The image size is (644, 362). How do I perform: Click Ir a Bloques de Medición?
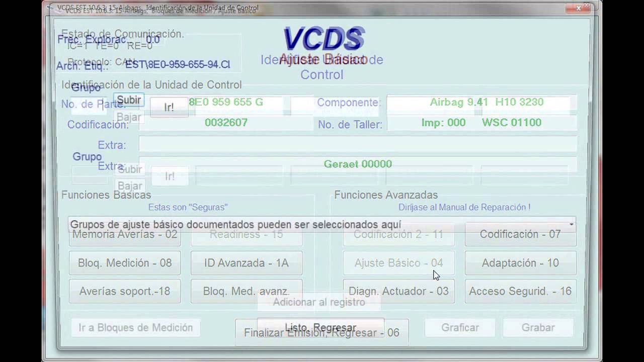(x=135, y=328)
